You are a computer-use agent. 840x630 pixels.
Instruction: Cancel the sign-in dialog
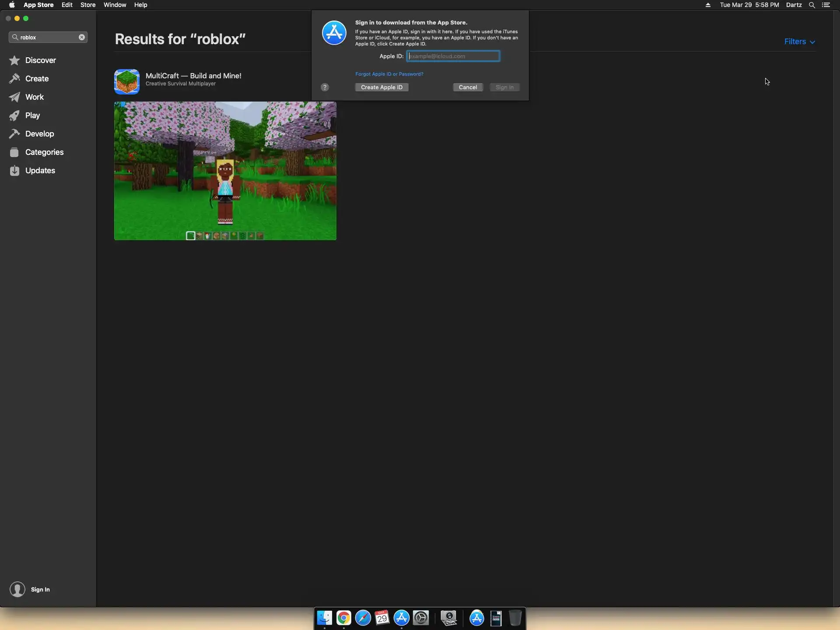click(x=468, y=87)
